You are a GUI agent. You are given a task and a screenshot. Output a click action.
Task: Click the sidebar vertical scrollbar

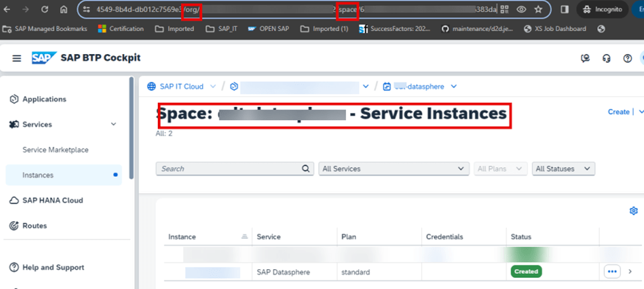click(x=131, y=127)
